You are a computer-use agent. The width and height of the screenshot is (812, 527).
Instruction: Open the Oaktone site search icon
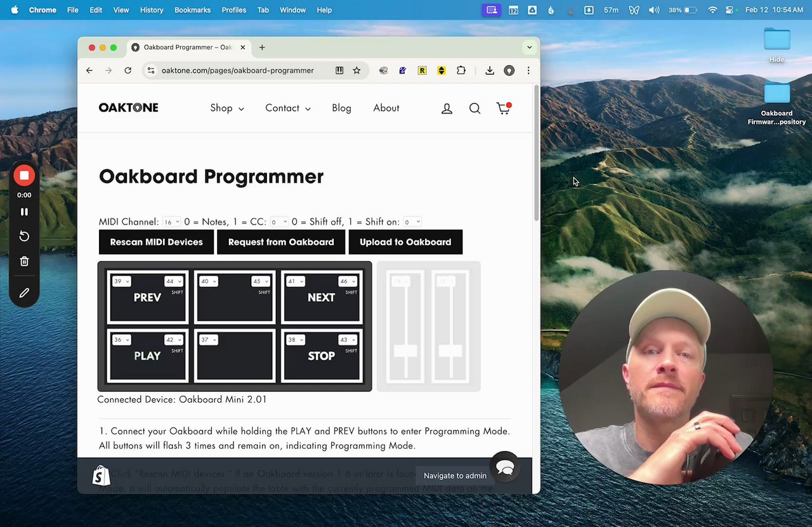pyautogui.click(x=475, y=108)
